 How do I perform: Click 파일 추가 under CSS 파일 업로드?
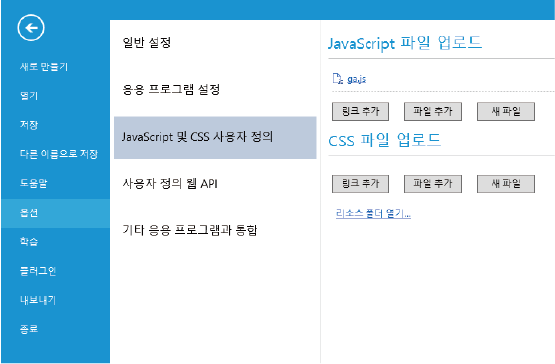(433, 184)
